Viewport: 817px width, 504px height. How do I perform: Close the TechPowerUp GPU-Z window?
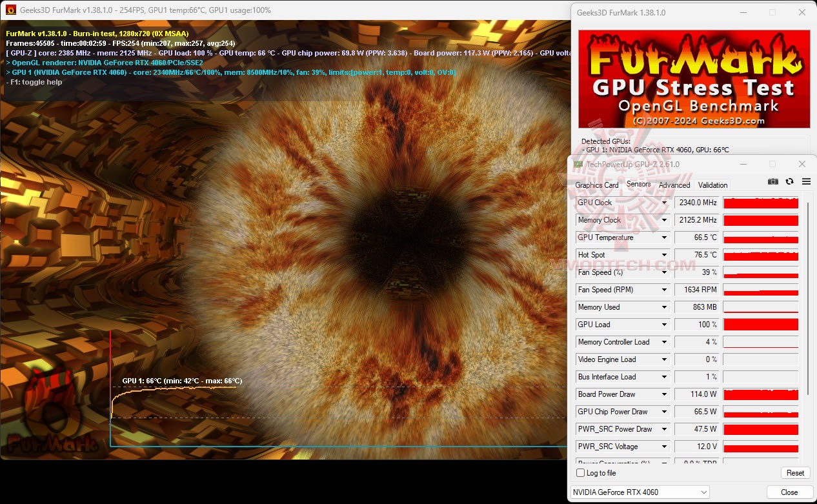tap(802, 165)
